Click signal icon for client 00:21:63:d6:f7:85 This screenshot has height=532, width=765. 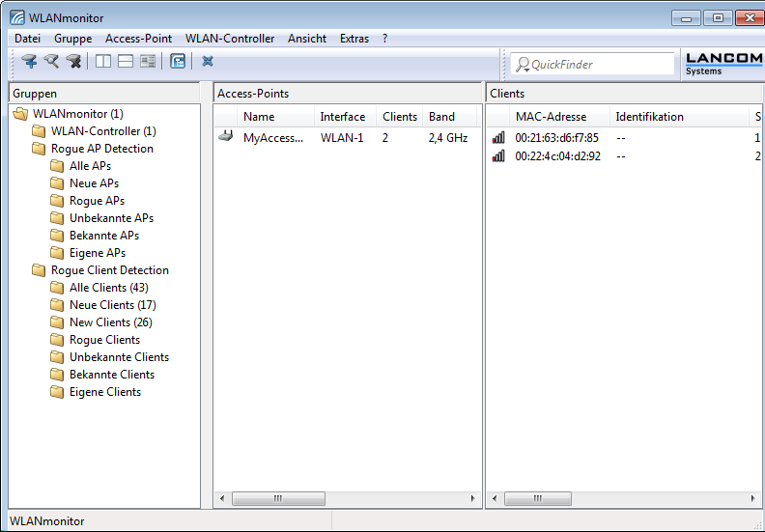[x=498, y=137]
